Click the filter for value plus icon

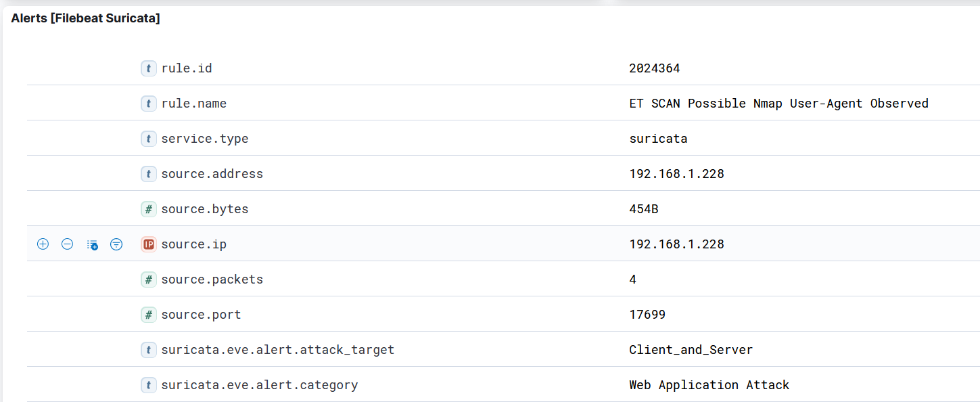(x=43, y=244)
